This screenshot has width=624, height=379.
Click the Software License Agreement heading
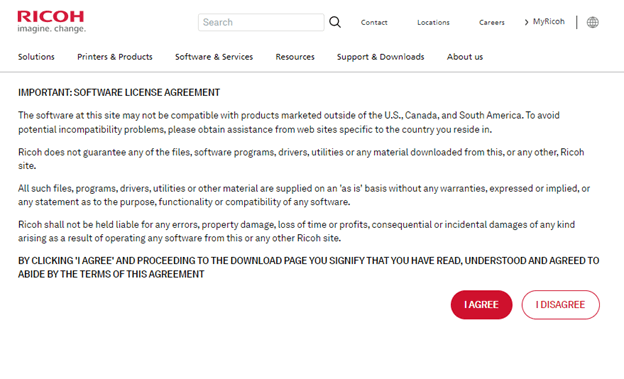(119, 92)
